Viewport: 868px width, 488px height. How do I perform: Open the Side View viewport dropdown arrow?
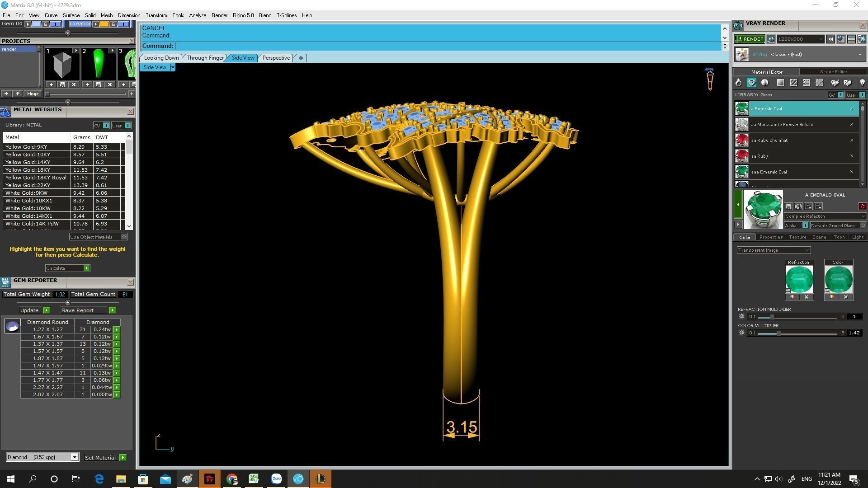pyautogui.click(x=173, y=67)
